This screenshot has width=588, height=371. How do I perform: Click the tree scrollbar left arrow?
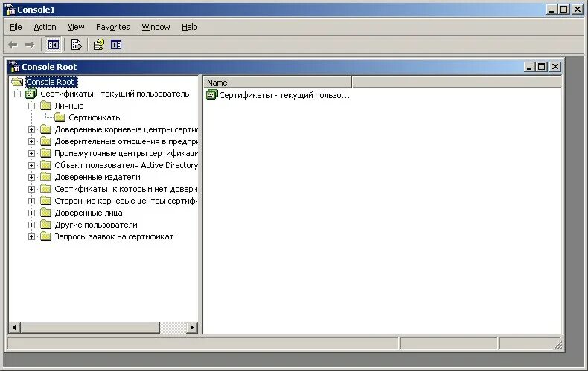coord(14,328)
